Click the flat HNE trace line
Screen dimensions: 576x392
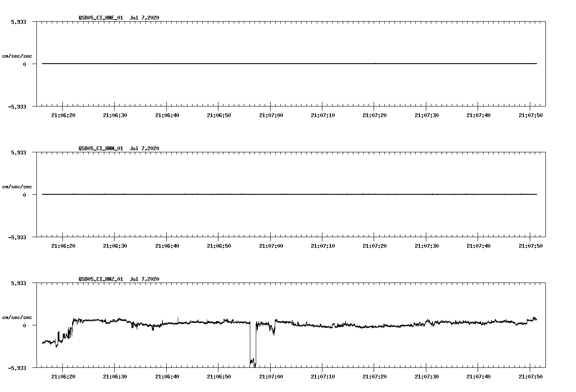(x=289, y=64)
